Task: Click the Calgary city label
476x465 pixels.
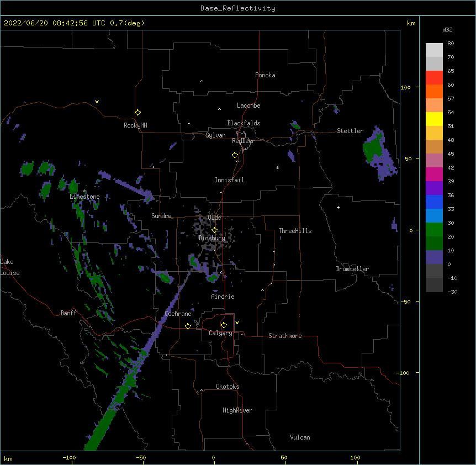Action: click(220, 333)
